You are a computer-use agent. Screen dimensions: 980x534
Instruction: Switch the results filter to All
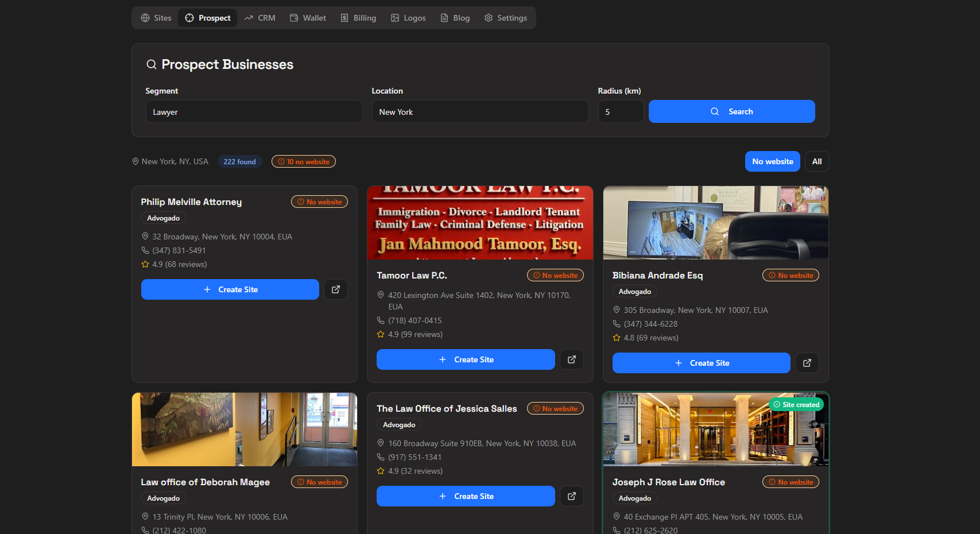pos(816,161)
